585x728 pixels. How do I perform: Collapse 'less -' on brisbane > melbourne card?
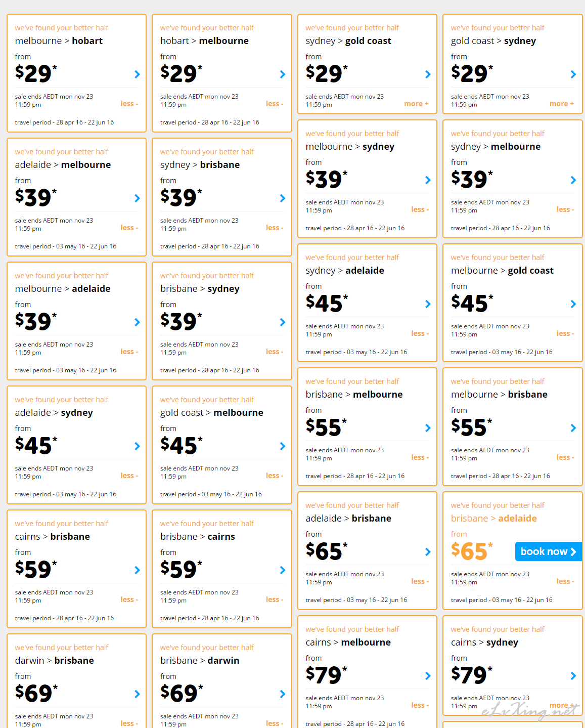(x=420, y=457)
